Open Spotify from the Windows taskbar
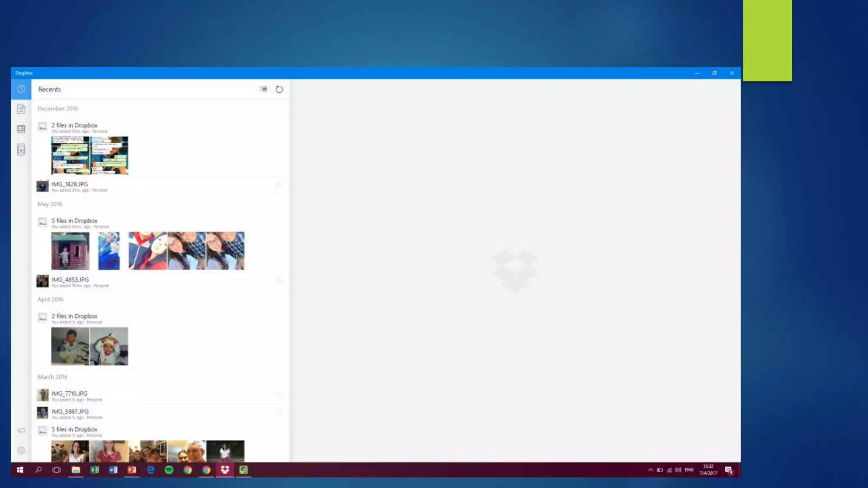868x488 pixels. coord(169,470)
